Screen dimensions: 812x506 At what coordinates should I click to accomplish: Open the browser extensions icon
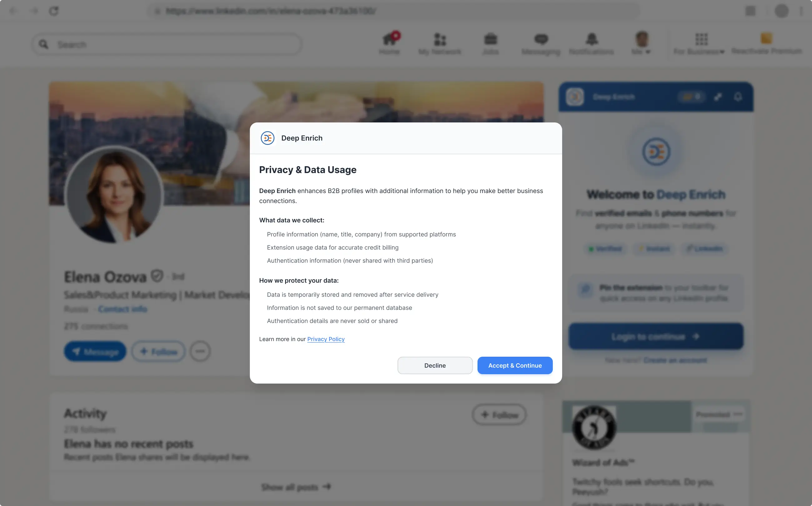[750, 11]
